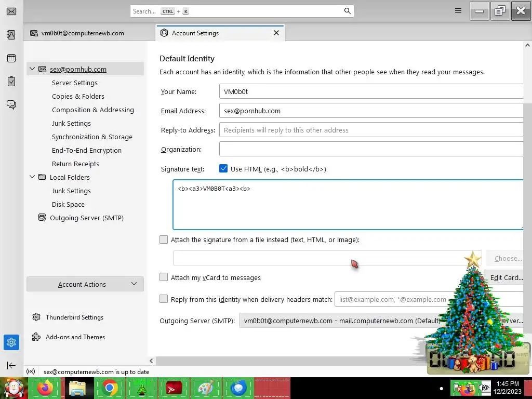Open Firefox from the taskbar
532x399 pixels.
45,388
